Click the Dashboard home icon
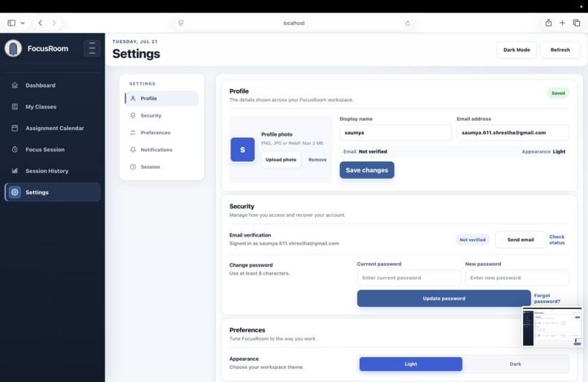The width and height of the screenshot is (588, 382). click(15, 85)
